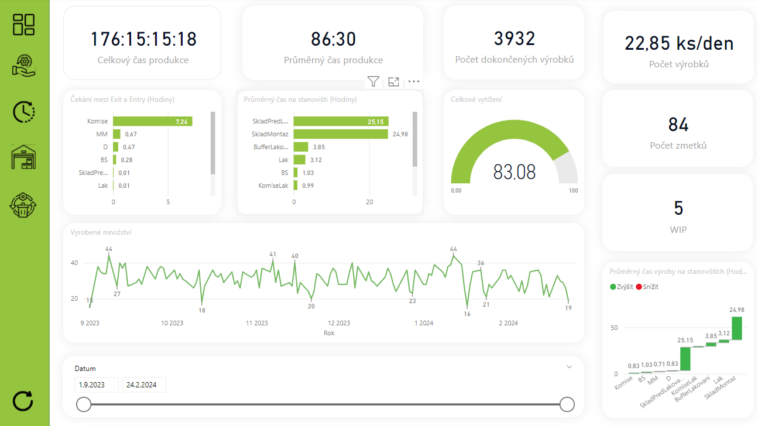The width and height of the screenshot is (758, 426).
Task: Click the right handle of date slider
Action: point(567,404)
